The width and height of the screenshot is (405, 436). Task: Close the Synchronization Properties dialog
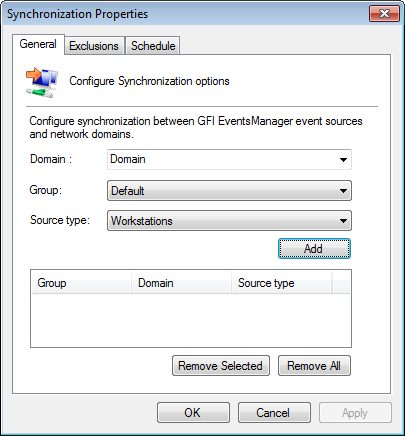pyautogui.click(x=384, y=14)
